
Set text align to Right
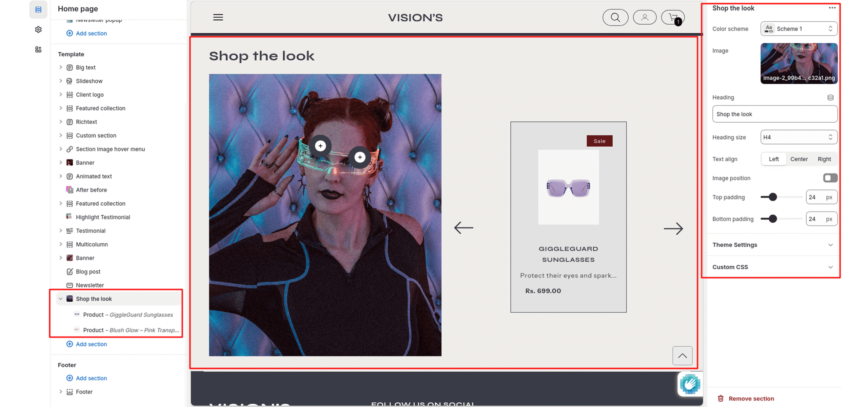pos(824,159)
